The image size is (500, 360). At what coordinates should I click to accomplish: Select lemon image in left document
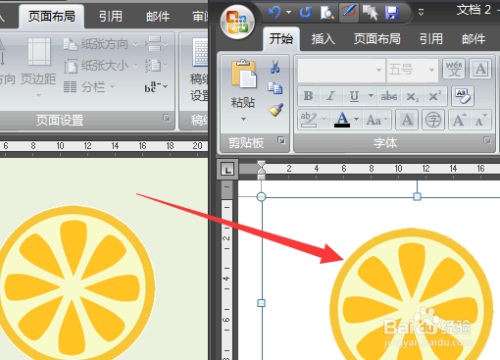(77, 283)
